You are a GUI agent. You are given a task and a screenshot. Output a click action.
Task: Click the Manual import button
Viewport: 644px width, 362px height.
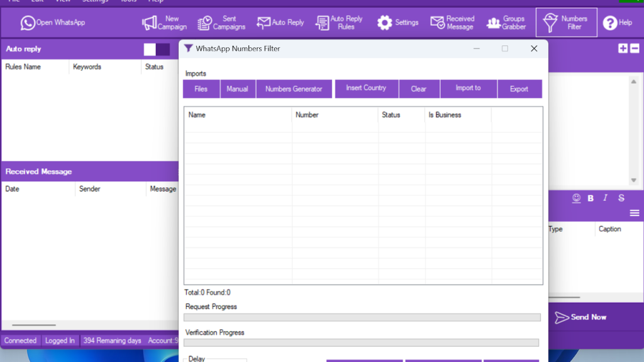click(237, 89)
